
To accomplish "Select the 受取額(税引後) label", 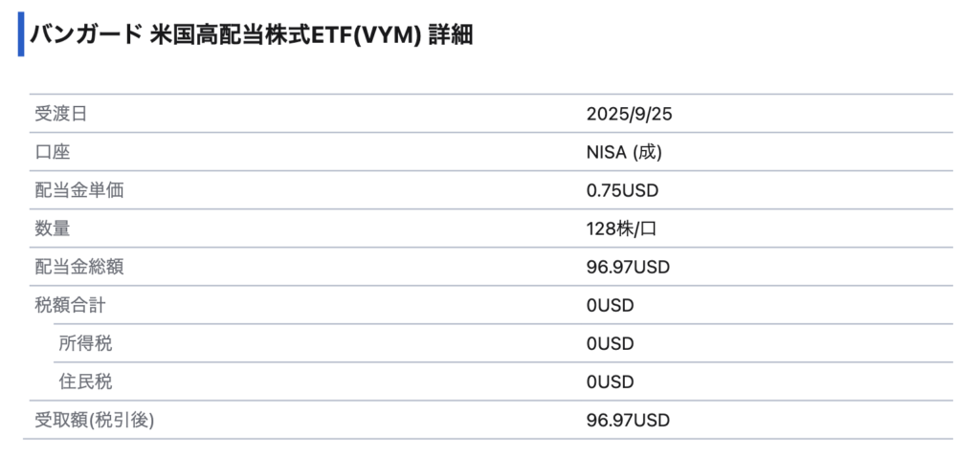I will (x=95, y=420).
